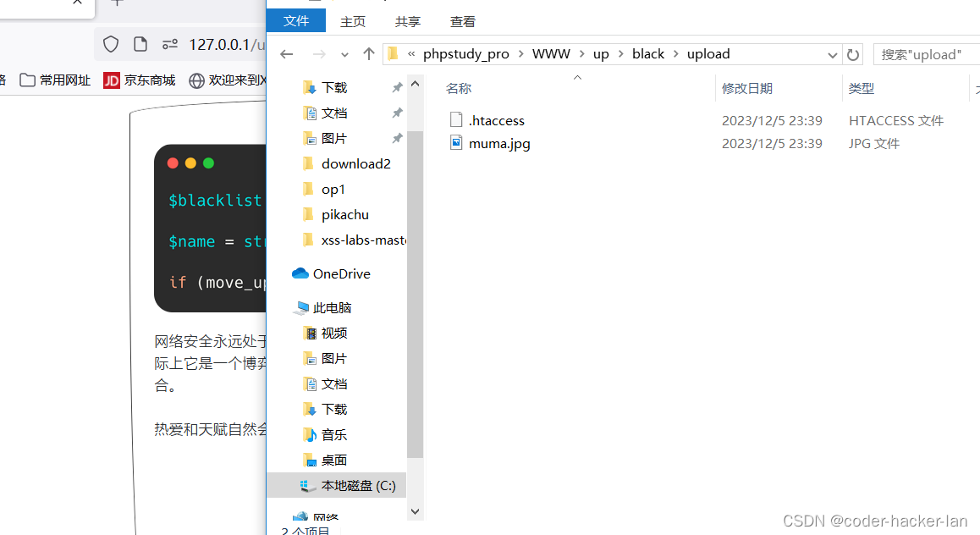
Task: Open pinned 文档 in quick access
Action: coord(333,113)
